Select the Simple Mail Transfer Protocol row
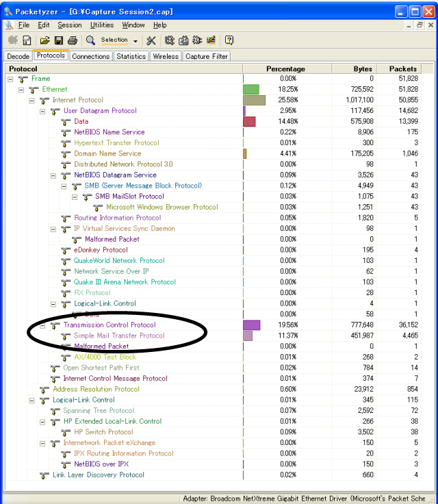The height and width of the screenshot is (504, 438). tap(214, 336)
